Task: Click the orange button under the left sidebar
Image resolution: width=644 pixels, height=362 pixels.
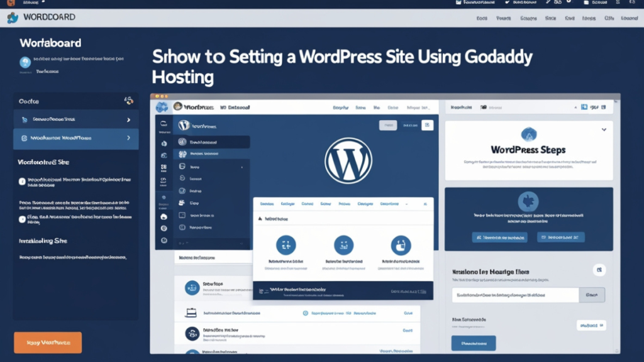Action: [x=48, y=343]
